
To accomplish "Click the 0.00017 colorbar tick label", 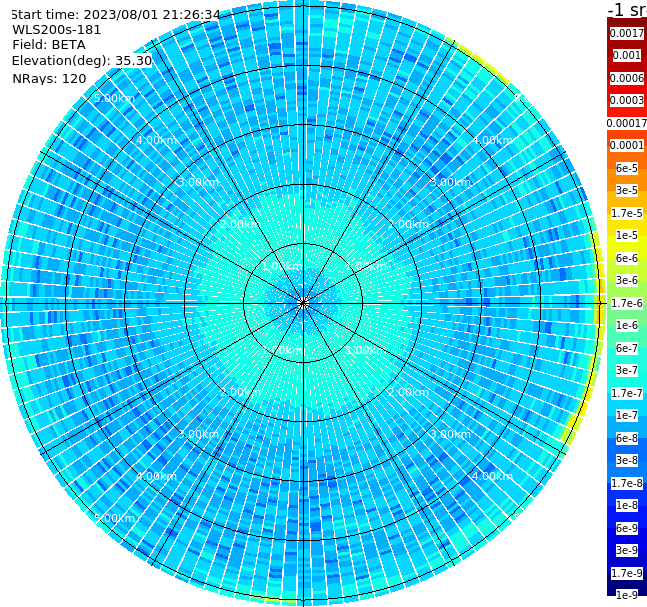I will coord(627,123).
